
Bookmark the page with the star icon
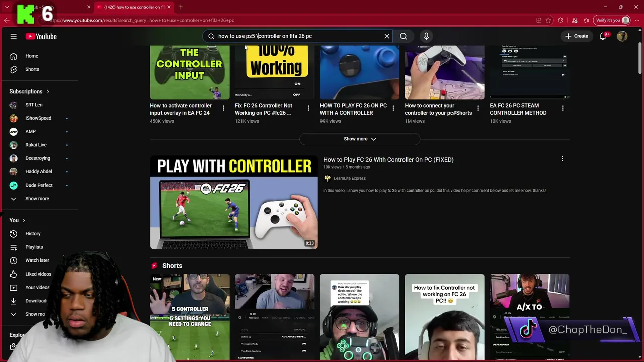click(x=548, y=20)
